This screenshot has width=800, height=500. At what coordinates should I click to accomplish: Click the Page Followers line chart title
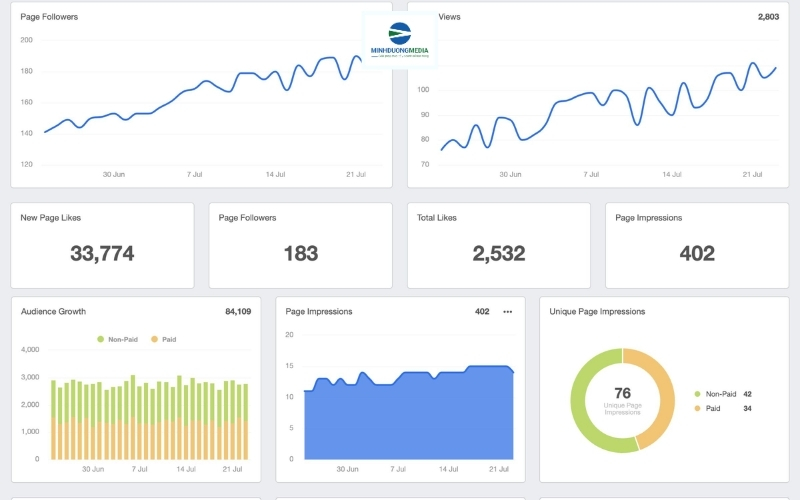(x=49, y=17)
